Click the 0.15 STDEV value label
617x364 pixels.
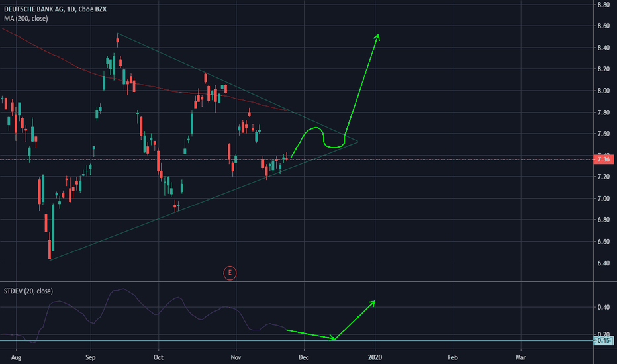[x=603, y=340]
